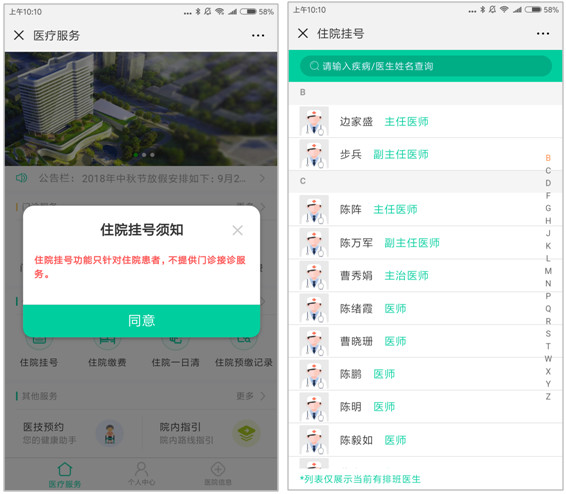Jump to letter C in the index
The width and height of the screenshot is (566, 494).
point(548,171)
